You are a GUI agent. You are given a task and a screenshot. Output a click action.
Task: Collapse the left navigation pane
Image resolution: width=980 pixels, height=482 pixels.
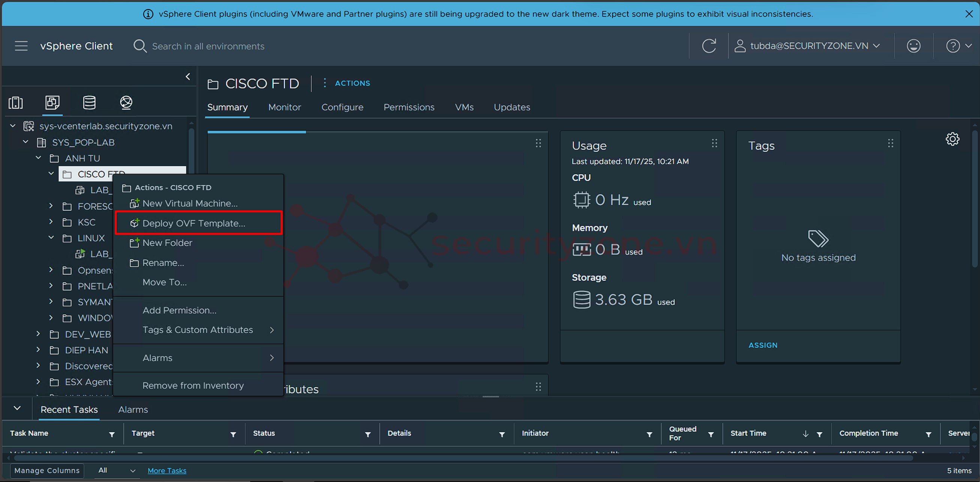pos(188,77)
